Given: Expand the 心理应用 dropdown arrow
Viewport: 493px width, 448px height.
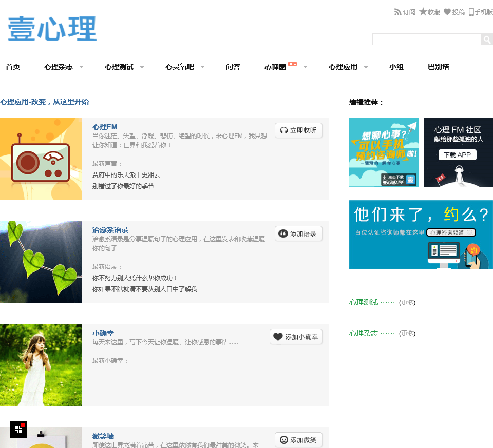Looking at the screenshot, I should point(366,67).
